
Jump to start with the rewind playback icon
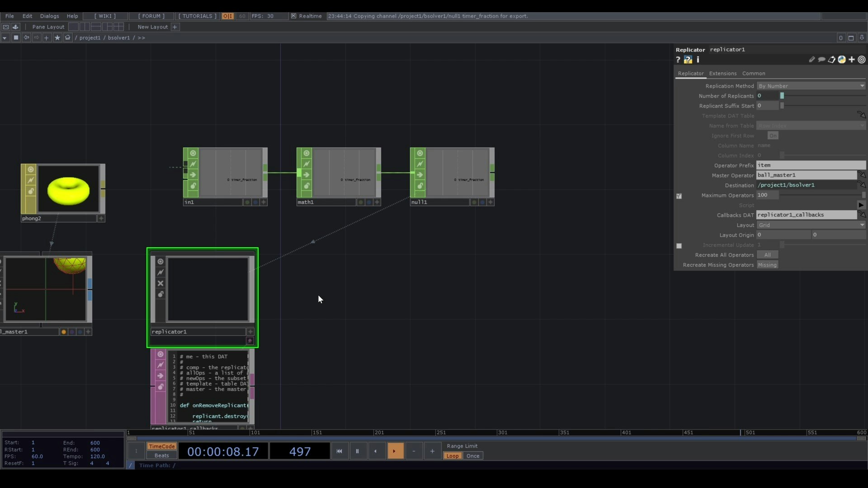click(339, 451)
